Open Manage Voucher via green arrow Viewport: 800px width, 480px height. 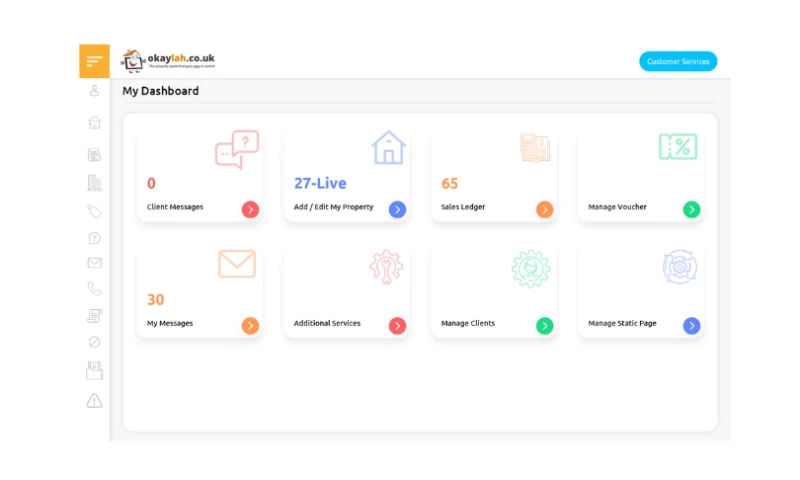pos(691,209)
